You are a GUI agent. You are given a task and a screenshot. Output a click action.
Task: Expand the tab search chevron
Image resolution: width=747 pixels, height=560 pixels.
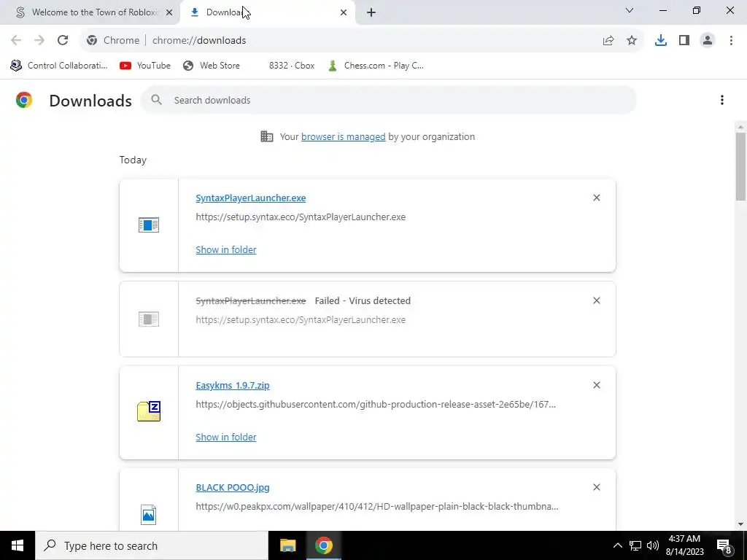click(630, 10)
